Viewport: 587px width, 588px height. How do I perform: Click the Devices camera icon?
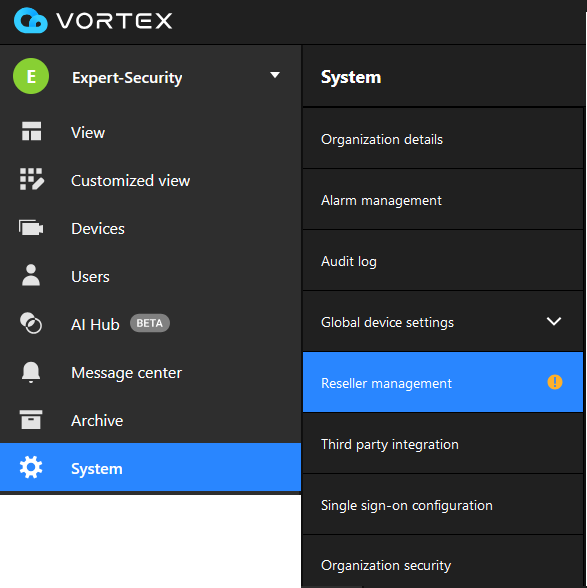click(x=31, y=228)
